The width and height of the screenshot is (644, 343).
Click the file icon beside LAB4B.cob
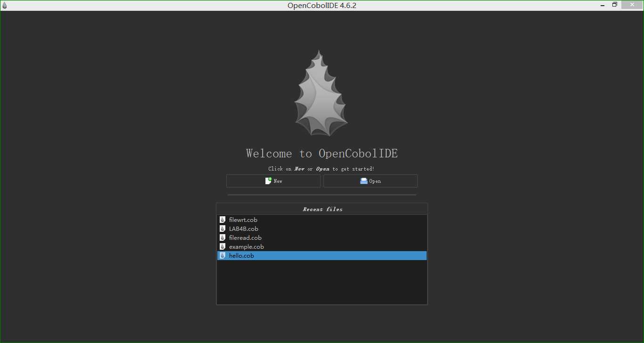[223, 229]
